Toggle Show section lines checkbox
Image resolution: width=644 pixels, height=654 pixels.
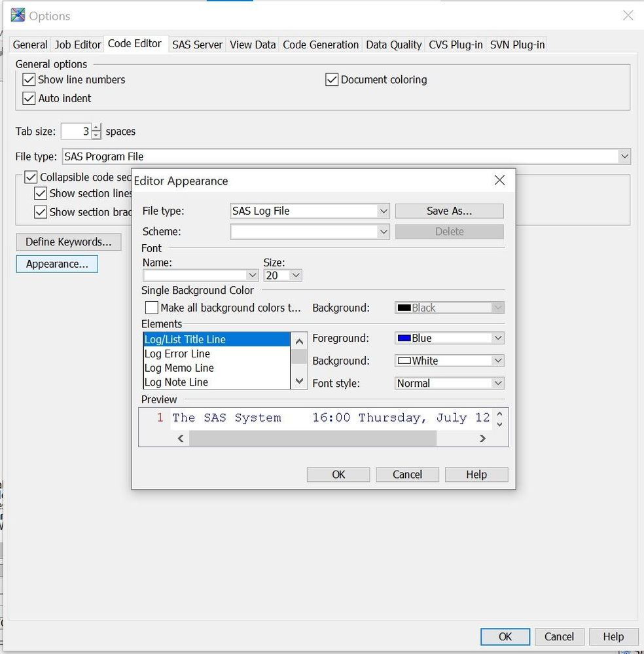point(41,193)
